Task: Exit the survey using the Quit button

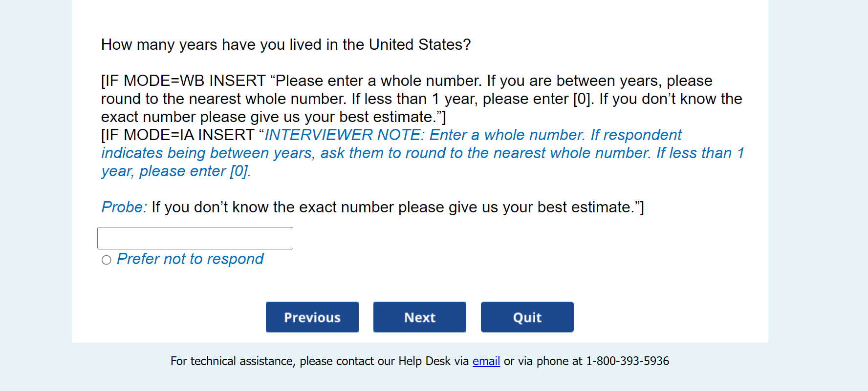Action: click(527, 317)
